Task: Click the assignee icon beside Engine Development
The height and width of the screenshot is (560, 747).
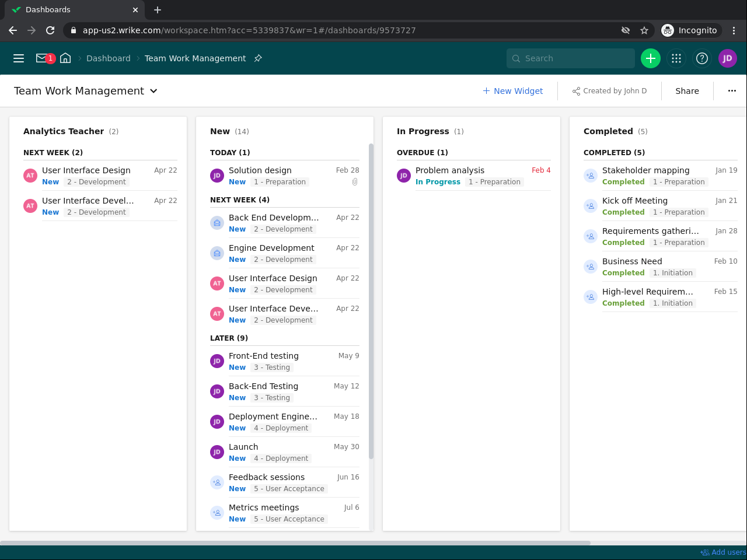Action: [x=217, y=253]
